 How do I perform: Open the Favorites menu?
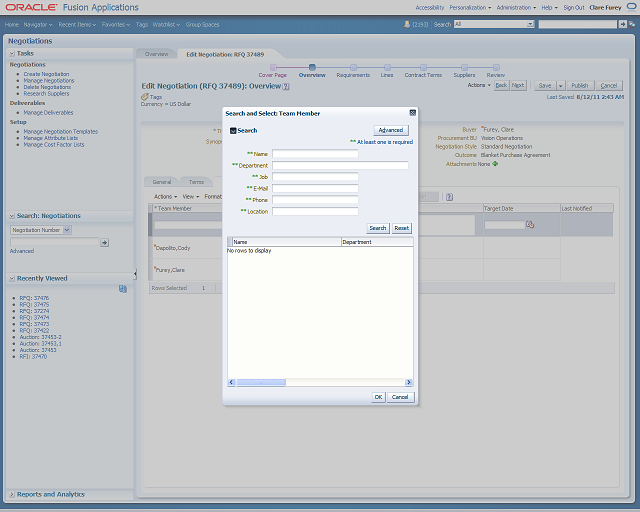point(116,24)
